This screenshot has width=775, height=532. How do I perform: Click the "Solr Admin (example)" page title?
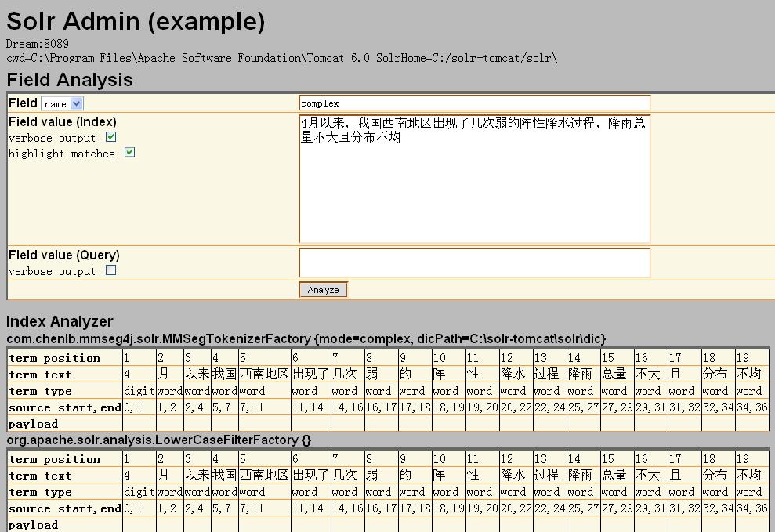click(136, 21)
